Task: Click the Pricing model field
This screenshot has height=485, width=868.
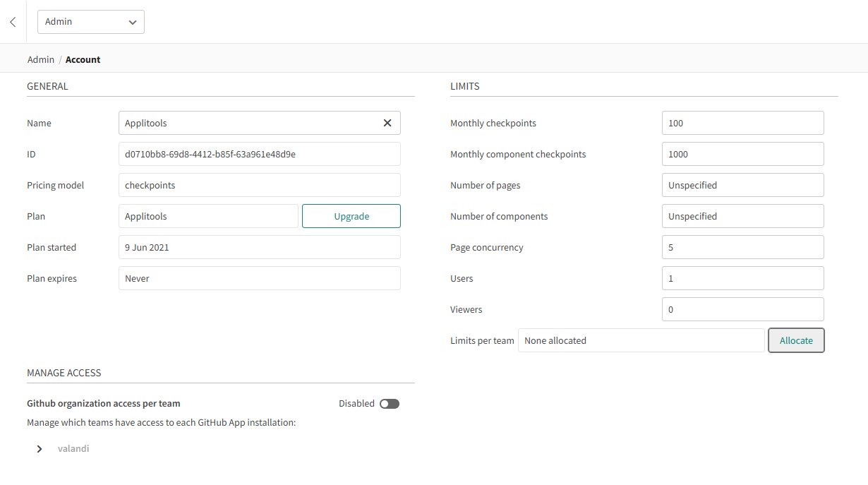Action: [x=260, y=185]
